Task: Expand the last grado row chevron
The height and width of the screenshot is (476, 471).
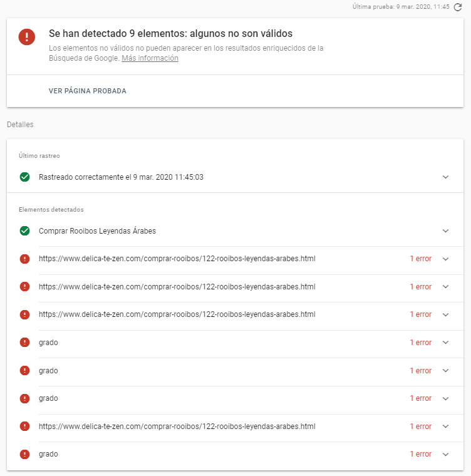Action: click(x=445, y=454)
